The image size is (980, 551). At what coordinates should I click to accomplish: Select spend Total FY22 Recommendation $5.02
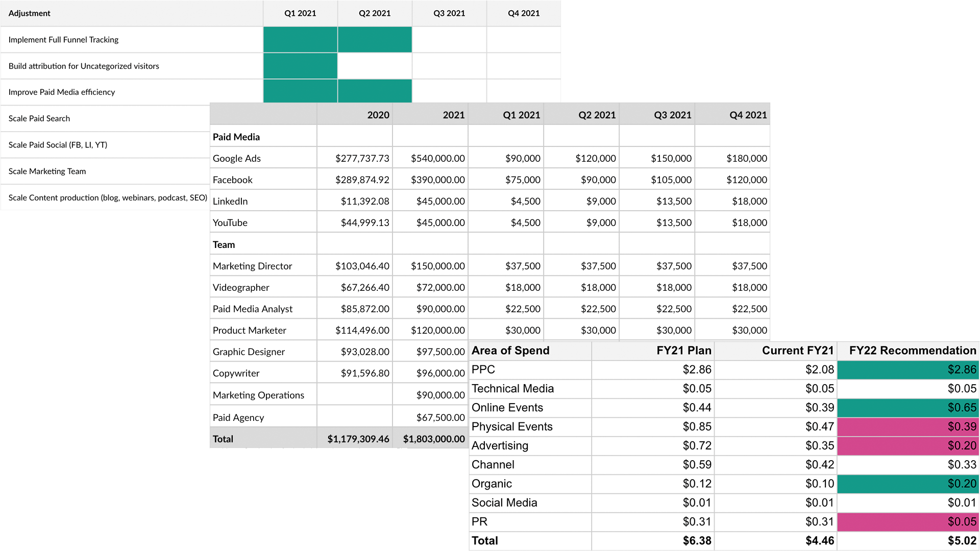tap(962, 541)
